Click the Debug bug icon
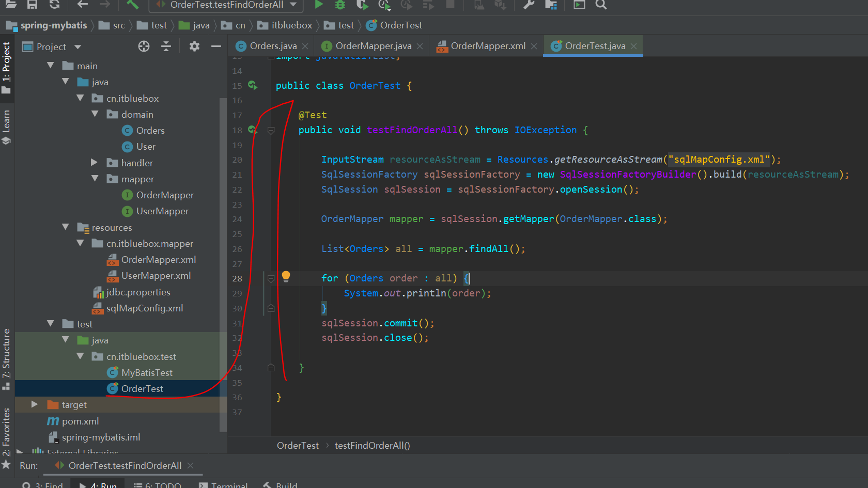The image size is (868, 488). point(340,5)
